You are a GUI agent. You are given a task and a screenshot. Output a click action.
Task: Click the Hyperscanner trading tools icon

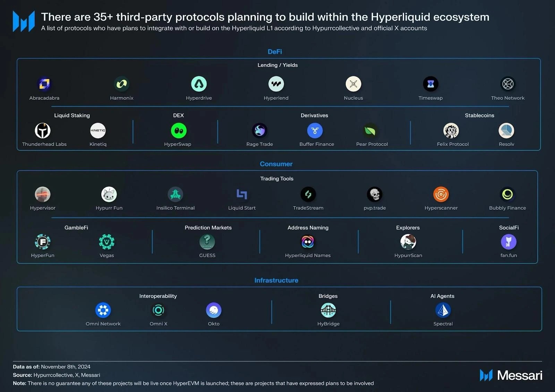[441, 194]
